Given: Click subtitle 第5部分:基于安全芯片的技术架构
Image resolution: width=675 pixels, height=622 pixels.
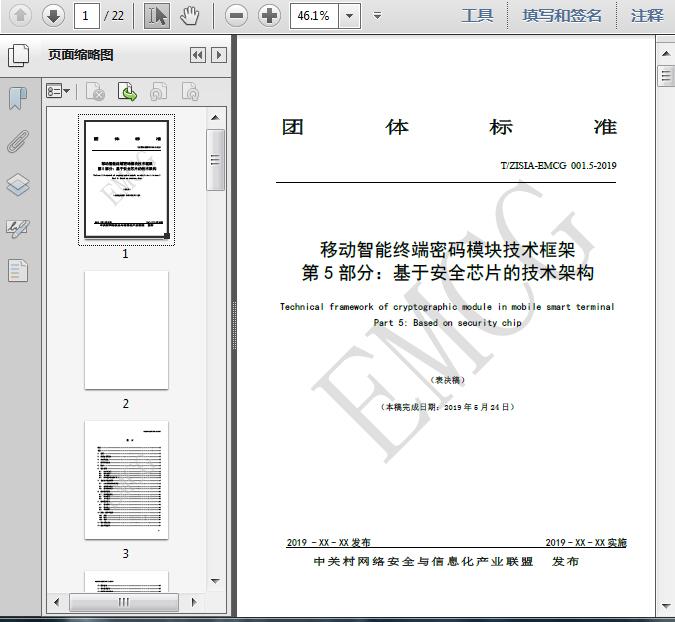Looking at the screenshot, I should [x=448, y=272].
